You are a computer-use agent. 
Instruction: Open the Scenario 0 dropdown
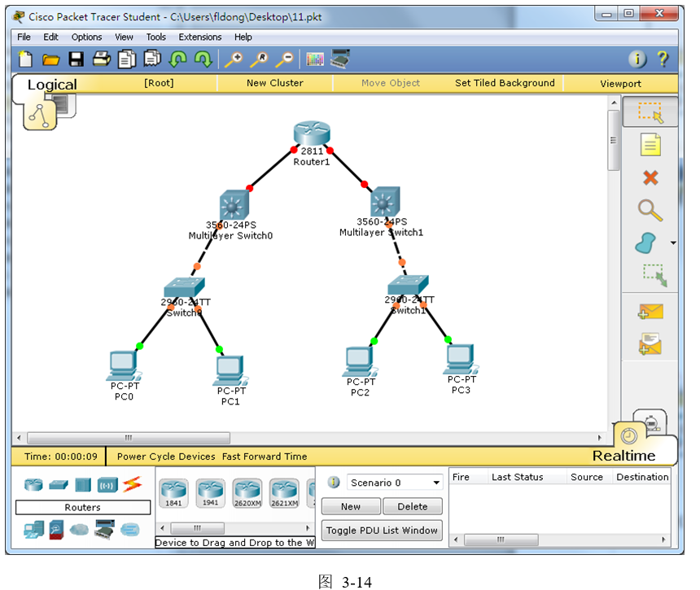point(396,483)
